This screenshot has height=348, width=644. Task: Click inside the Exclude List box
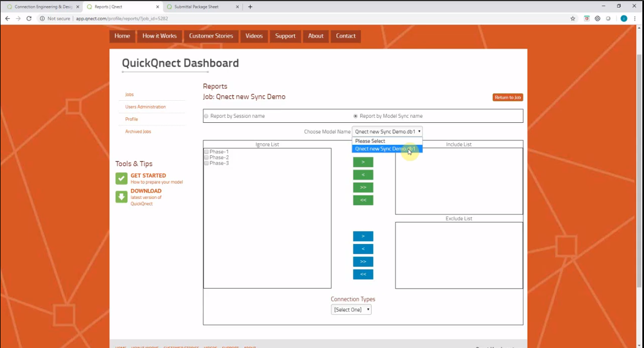click(459, 255)
